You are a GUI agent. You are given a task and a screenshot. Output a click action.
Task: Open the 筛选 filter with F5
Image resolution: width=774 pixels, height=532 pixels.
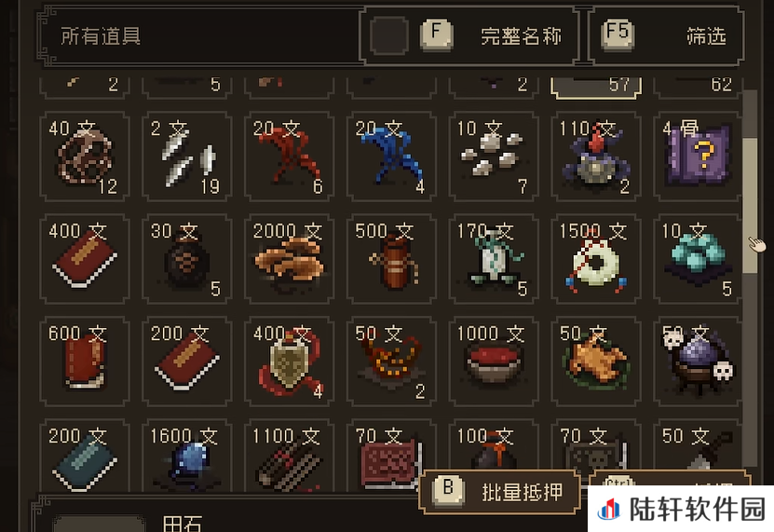pos(666,35)
